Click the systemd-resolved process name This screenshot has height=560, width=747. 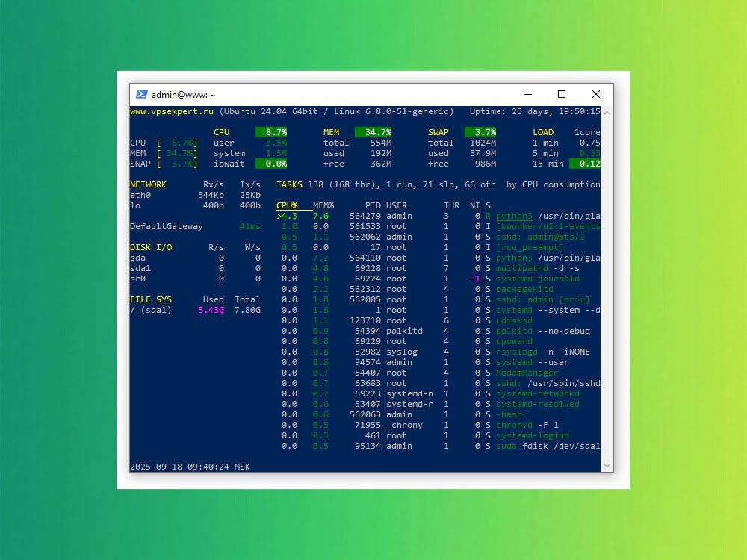[538, 404]
